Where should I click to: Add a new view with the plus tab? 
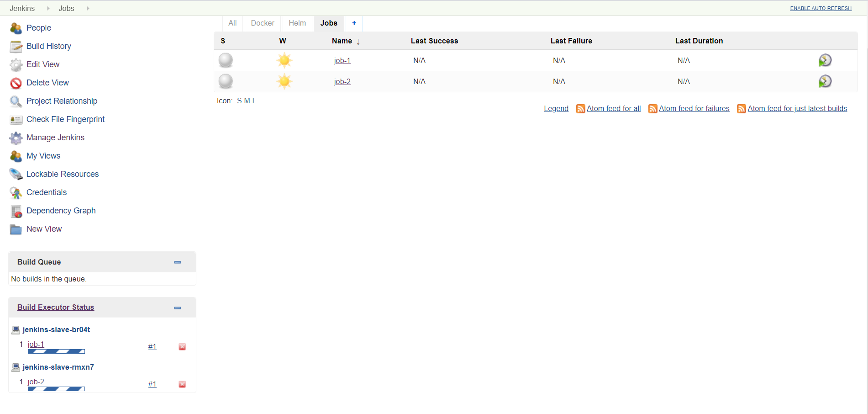(354, 23)
